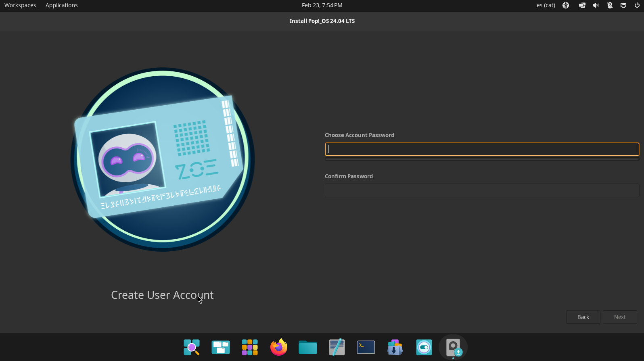Screen dimensions: 644x361
Task: Focus the Confirm Password field
Action: [x=482, y=190]
